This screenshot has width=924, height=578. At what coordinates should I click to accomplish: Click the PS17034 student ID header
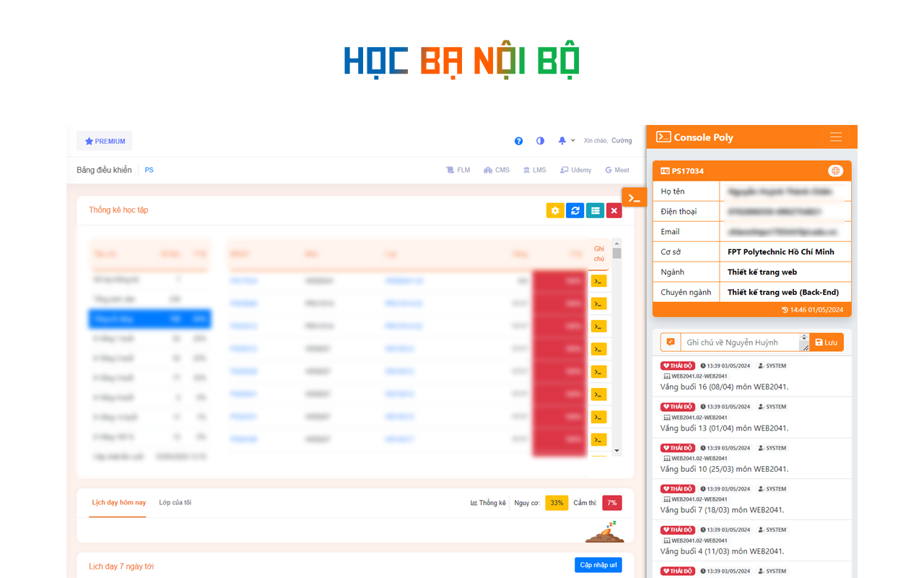[682, 171]
